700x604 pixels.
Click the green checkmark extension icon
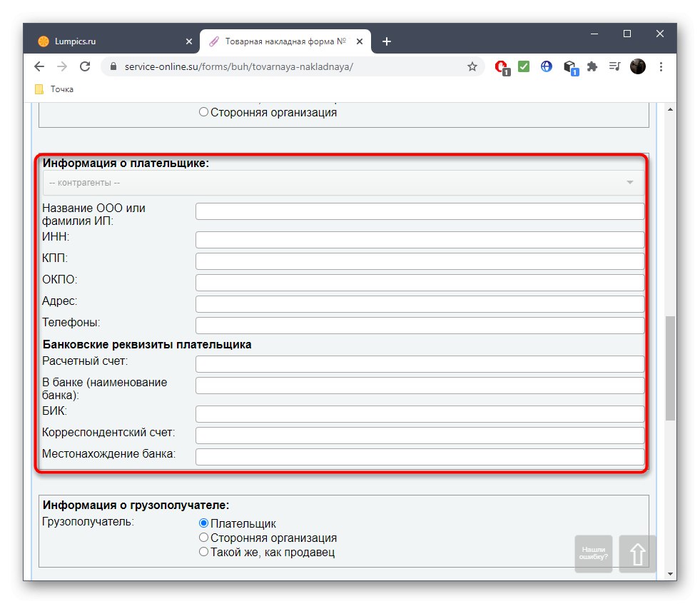pos(523,66)
